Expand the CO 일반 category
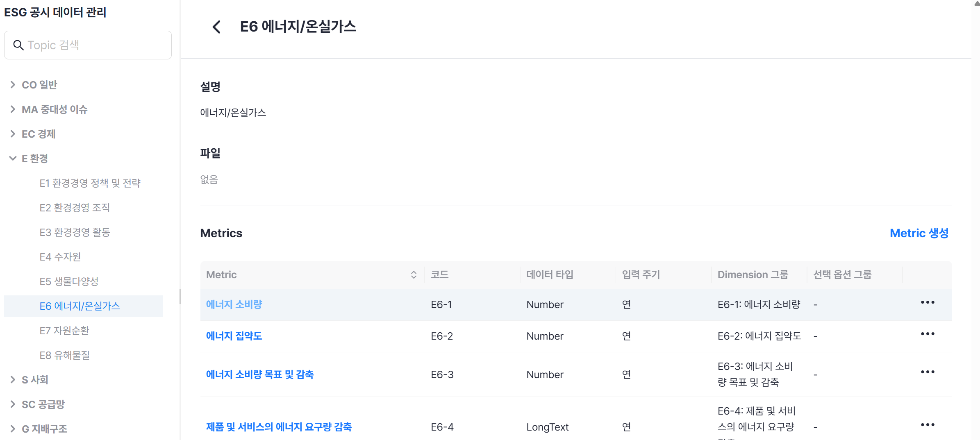The height and width of the screenshot is (440, 980). point(13,85)
